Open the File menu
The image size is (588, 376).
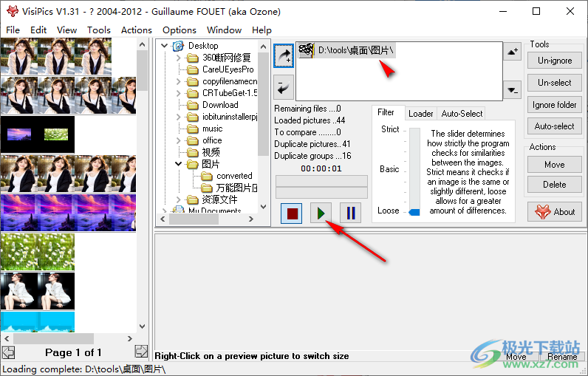tap(13, 30)
